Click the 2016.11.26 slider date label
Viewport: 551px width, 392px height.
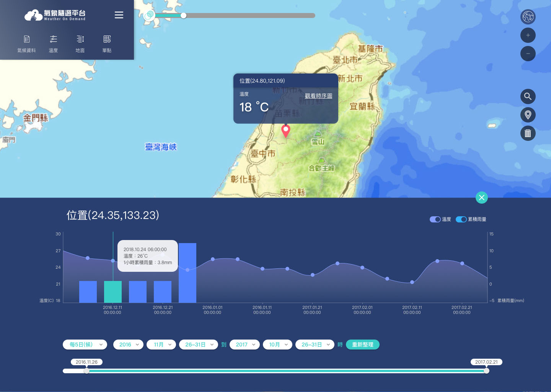click(x=86, y=362)
